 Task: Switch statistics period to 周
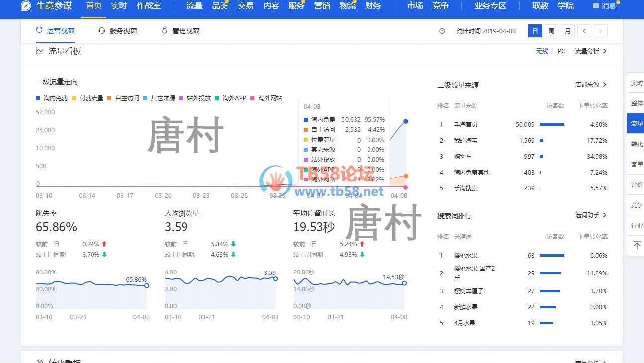tap(551, 31)
